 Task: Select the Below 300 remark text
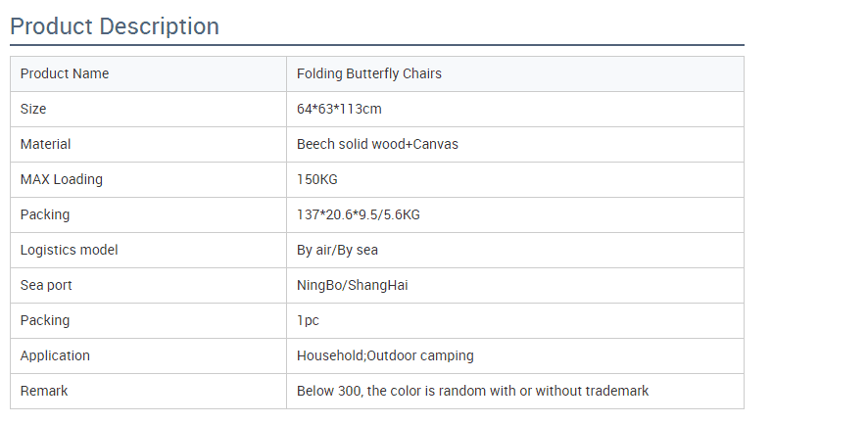[x=472, y=391]
